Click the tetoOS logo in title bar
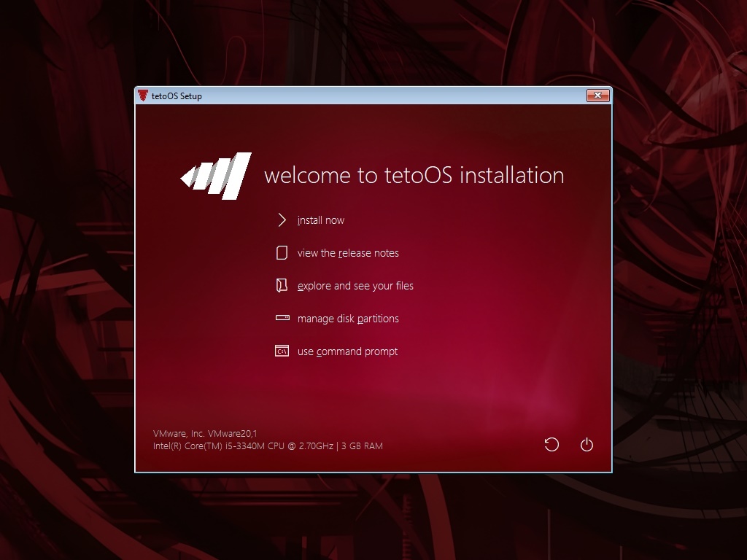This screenshot has width=747, height=560. pos(143,96)
